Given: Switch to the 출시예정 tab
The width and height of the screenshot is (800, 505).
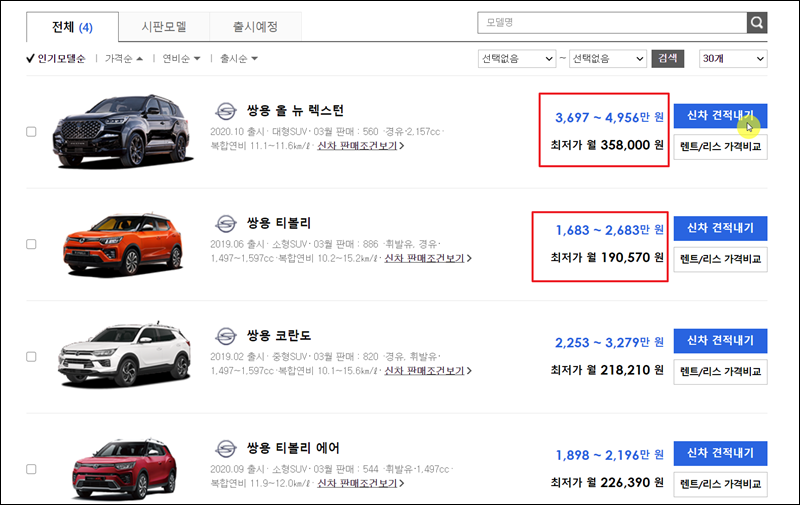Looking at the screenshot, I should pos(255,27).
